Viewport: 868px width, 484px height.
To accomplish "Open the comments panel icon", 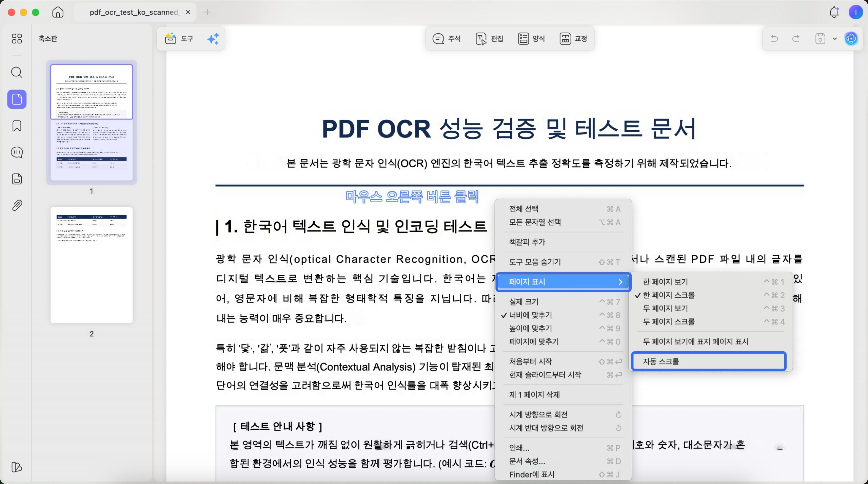I will [x=17, y=152].
